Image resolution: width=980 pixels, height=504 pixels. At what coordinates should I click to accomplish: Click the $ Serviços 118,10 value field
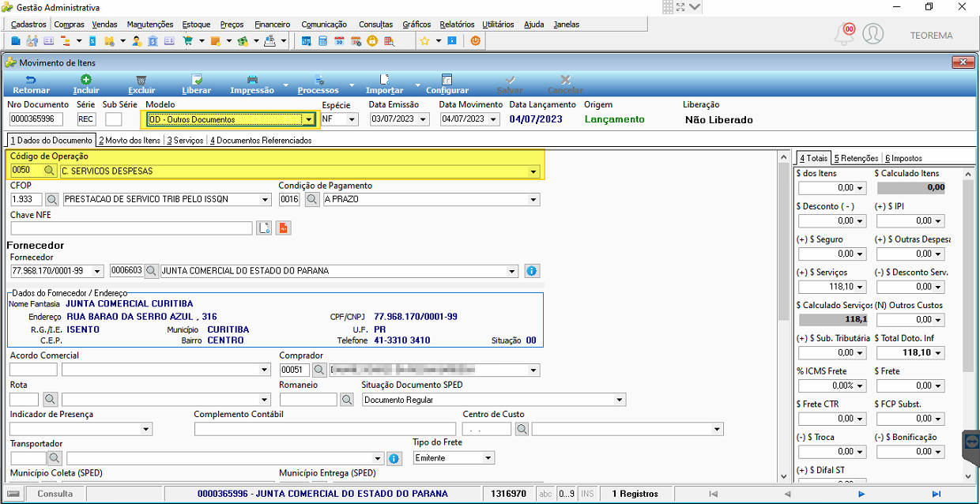[x=832, y=287]
